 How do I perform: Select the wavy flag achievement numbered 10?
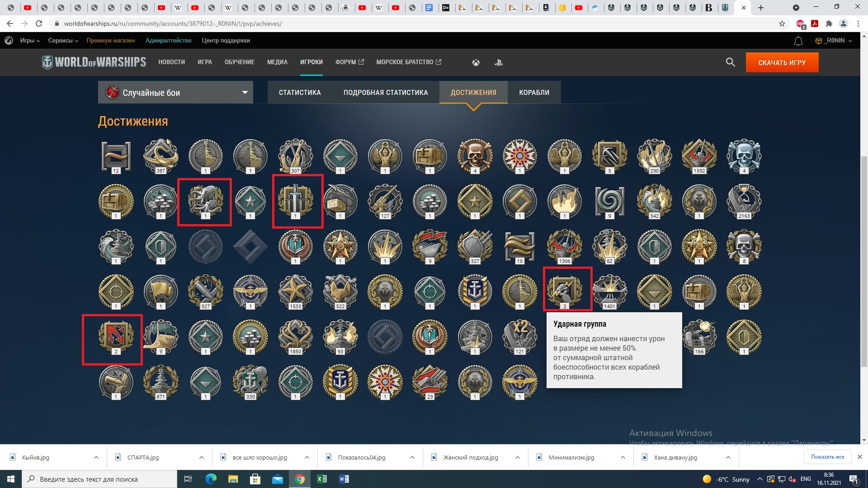pyautogui.click(x=519, y=247)
